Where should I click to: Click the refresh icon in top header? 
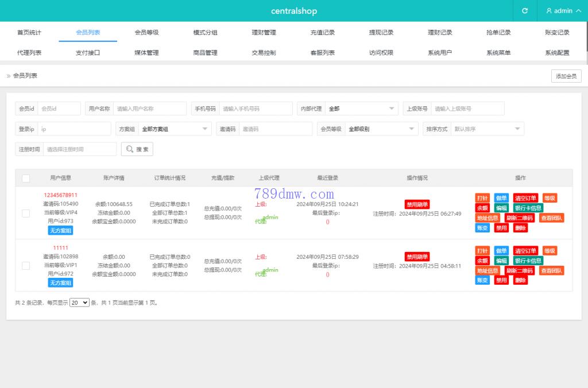pos(524,11)
